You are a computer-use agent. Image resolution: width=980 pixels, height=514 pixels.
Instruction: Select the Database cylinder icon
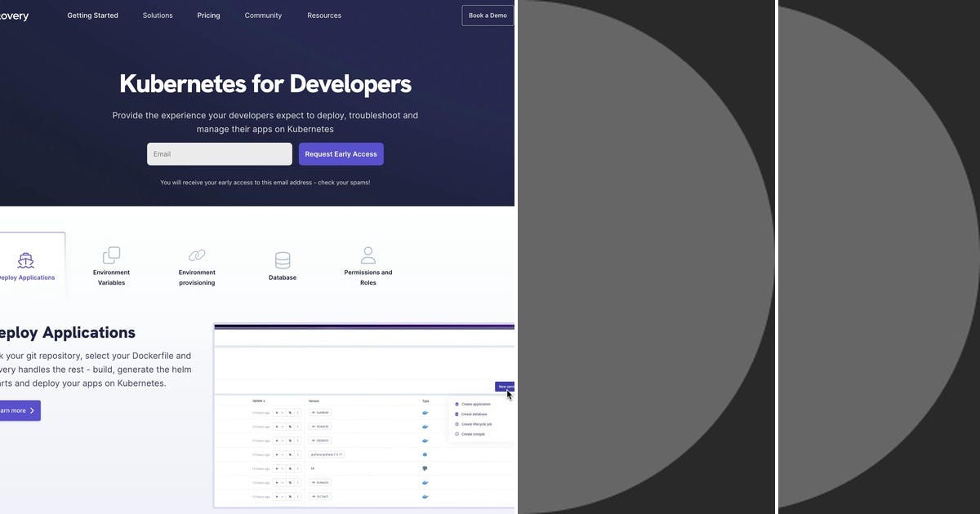pos(283,258)
